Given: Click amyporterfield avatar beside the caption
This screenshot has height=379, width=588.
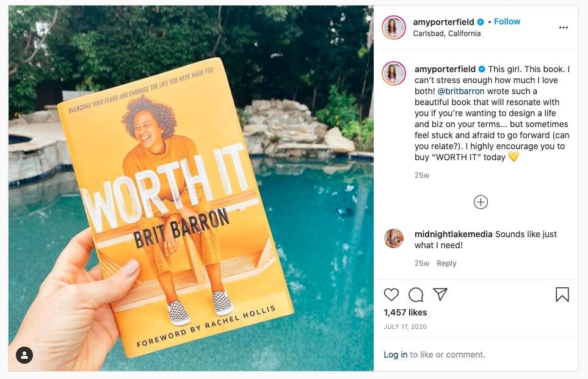Looking at the screenshot, I should click(x=394, y=73).
